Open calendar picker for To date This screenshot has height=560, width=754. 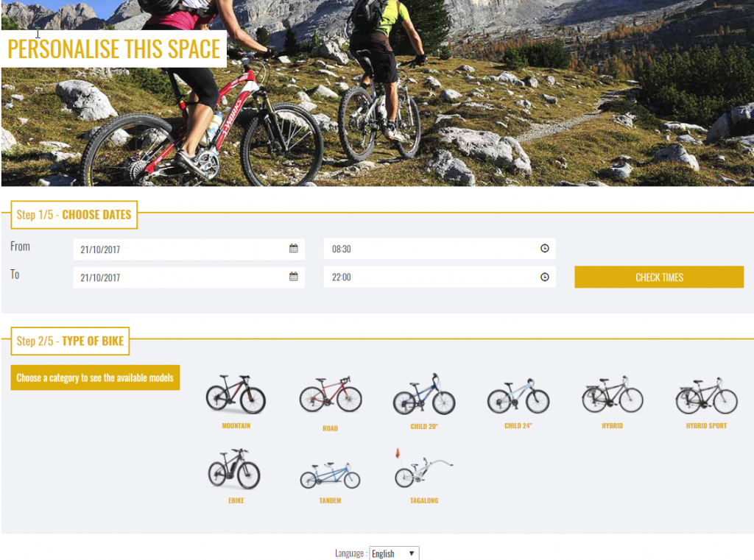click(x=293, y=277)
